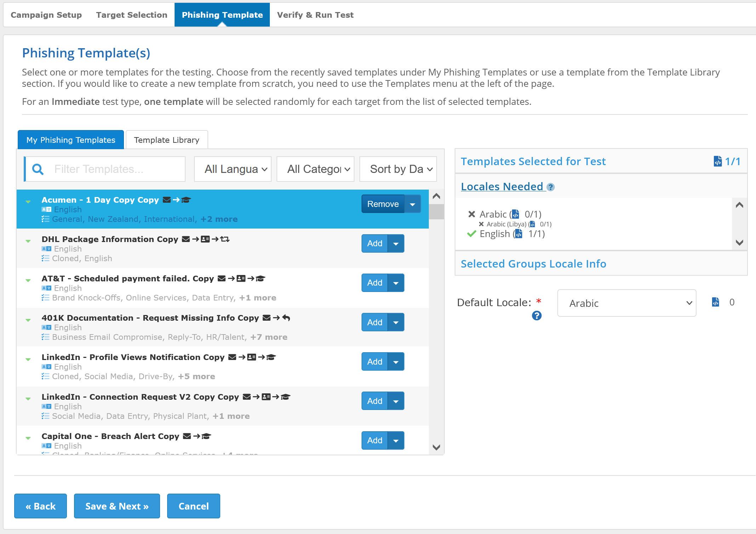Viewport: 756px width, 534px height.
Task: Click Save & Next button
Action: 117,506
